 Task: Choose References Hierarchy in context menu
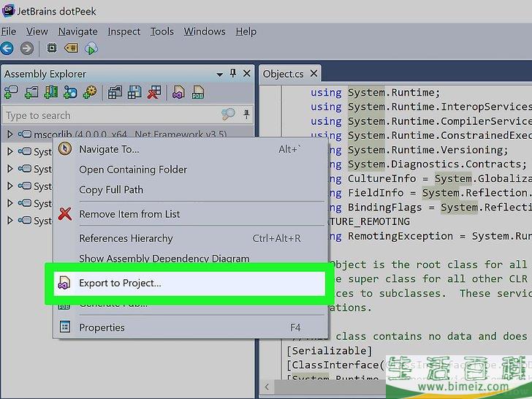coord(190,238)
